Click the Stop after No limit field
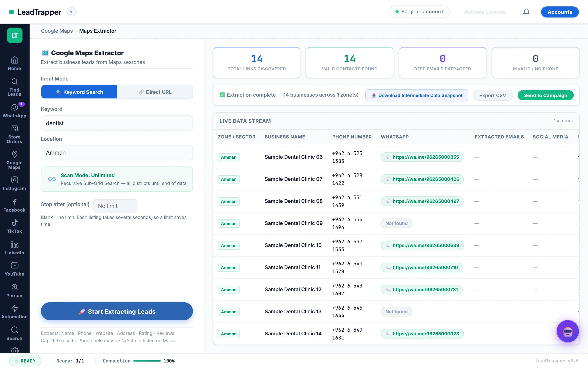 click(115, 206)
